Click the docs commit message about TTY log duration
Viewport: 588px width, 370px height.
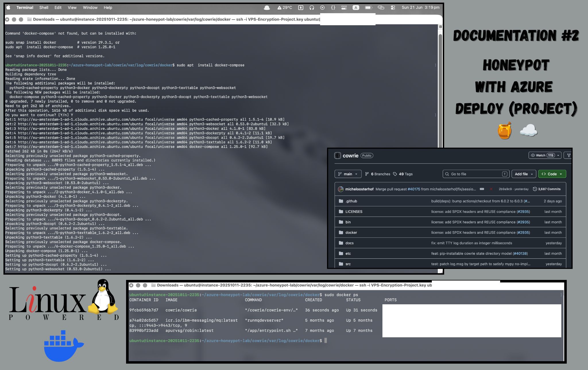(471, 243)
